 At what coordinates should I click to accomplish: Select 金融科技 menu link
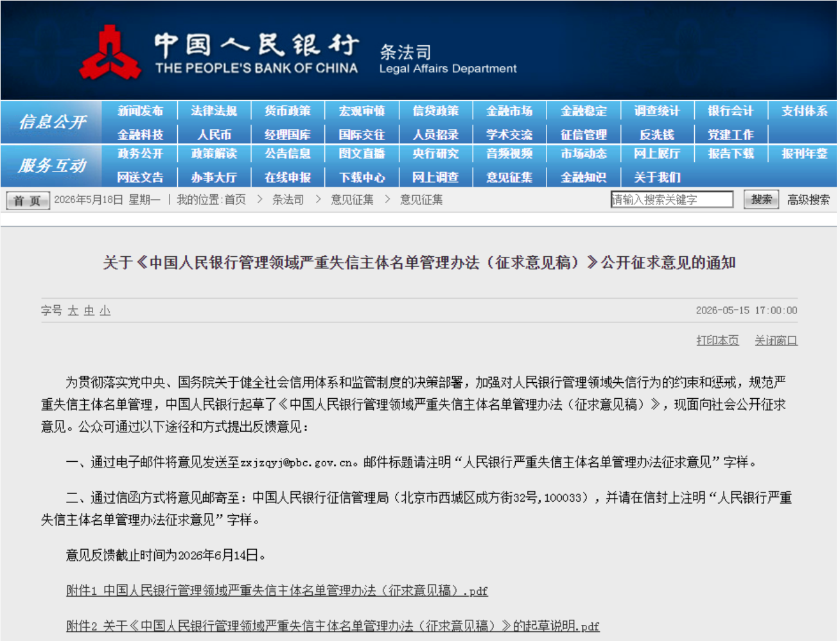click(140, 135)
